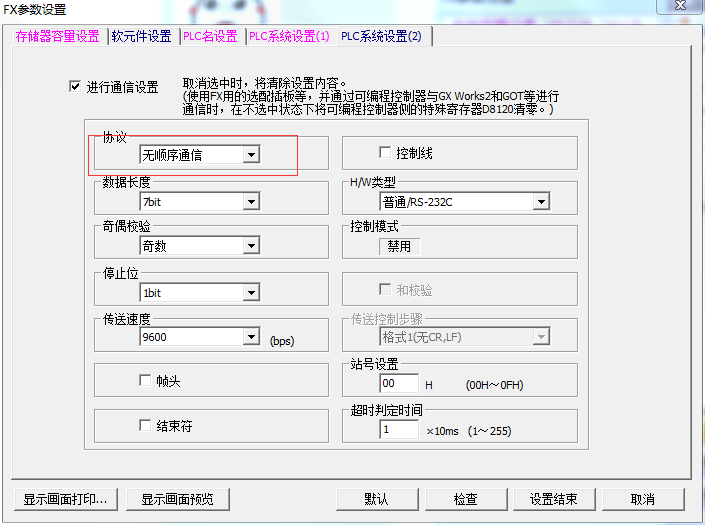The image size is (705, 525).
Task: Click the 检查 button
Action: (465, 499)
